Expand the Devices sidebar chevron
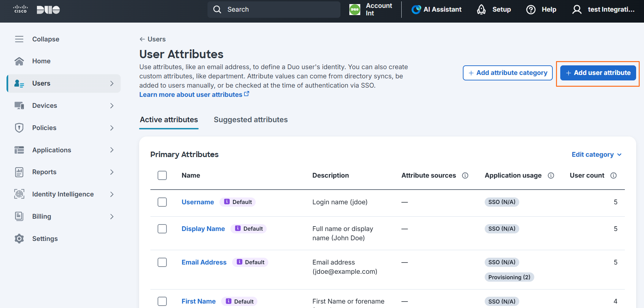 (112, 106)
